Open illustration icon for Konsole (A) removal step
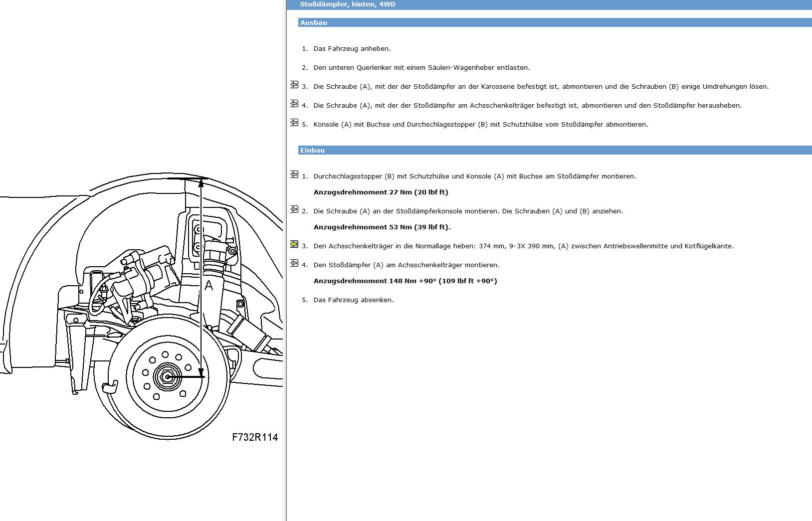The image size is (812, 521). pyautogui.click(x=294, y=123)
